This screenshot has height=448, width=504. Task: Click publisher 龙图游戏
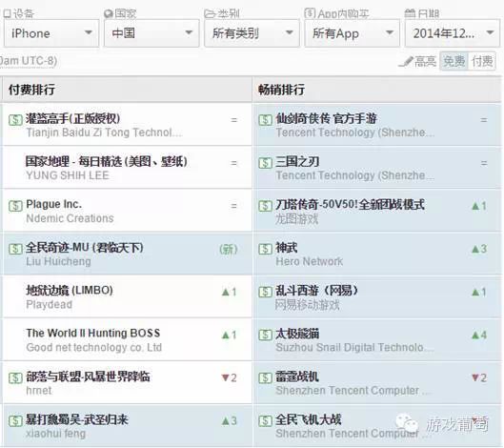[x=296, y=219]
